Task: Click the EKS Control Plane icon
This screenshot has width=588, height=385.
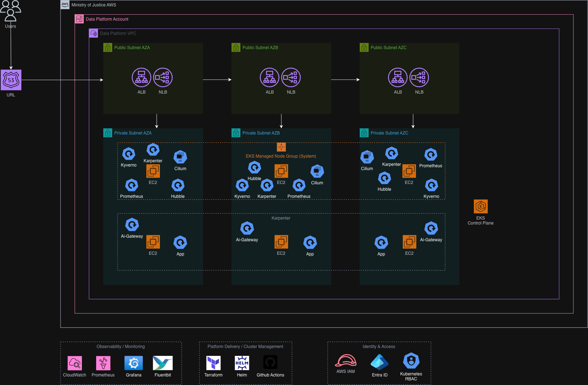Action: tap(481, 206)
